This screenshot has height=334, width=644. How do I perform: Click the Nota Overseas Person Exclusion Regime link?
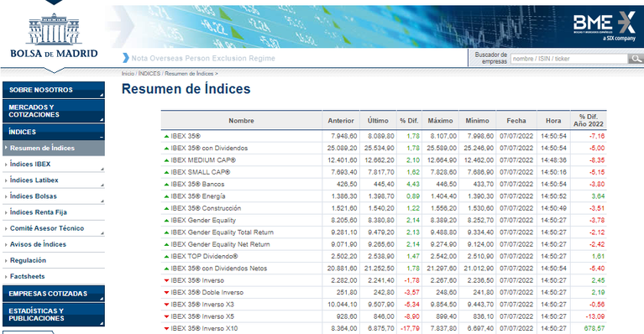coord(203,58)
